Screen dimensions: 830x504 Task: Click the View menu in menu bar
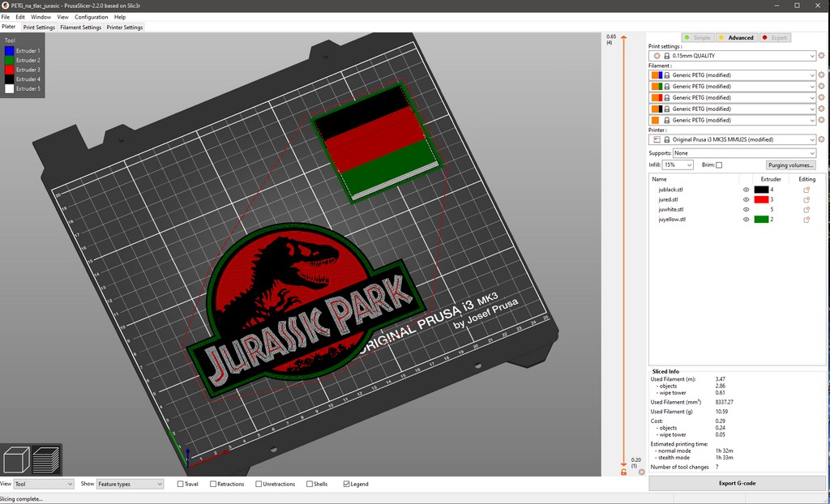tap(62, 17)
